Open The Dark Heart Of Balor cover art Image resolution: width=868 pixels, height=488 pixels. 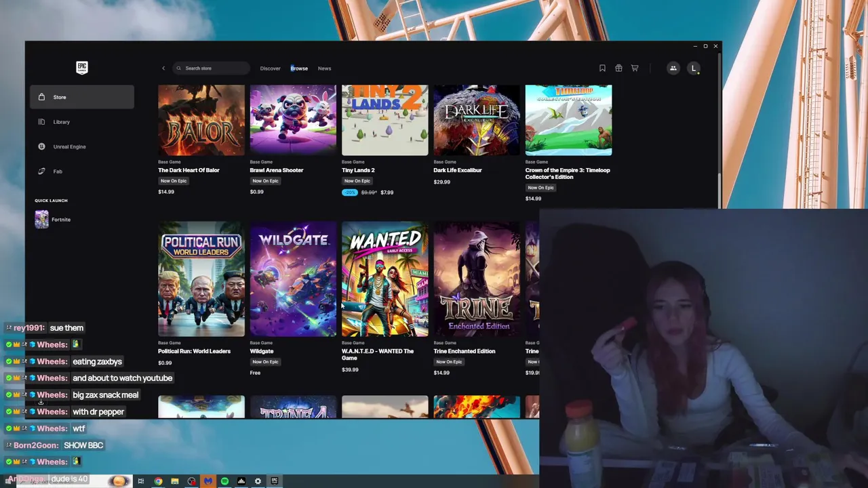(201, 120)
